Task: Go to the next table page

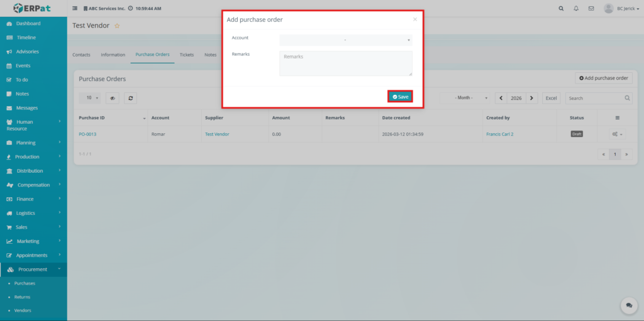Action: click(x=627, y=155)
